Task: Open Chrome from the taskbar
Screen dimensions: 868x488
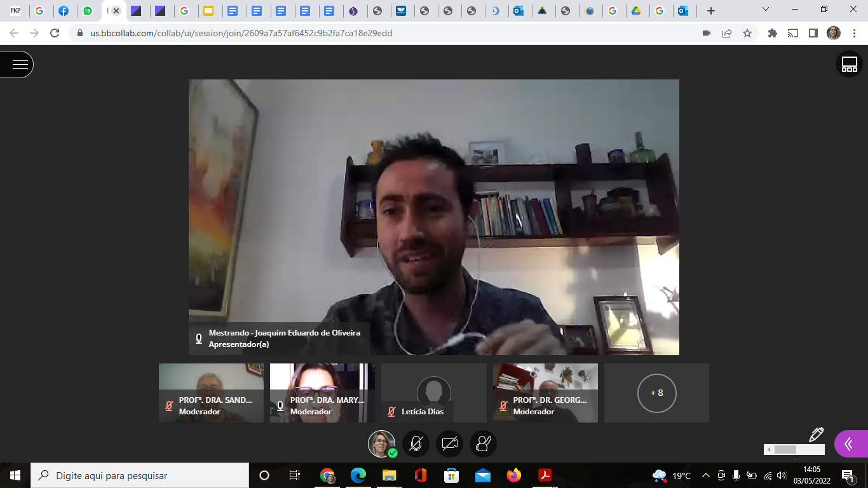Action: click(x=327, y=475)
